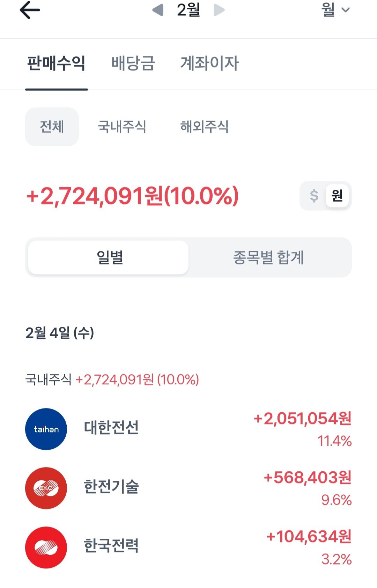Image resolution: width=377 pixels, height=588 pixels.
Task: Select 원 currency toggle option
Action: coord(337,196)
